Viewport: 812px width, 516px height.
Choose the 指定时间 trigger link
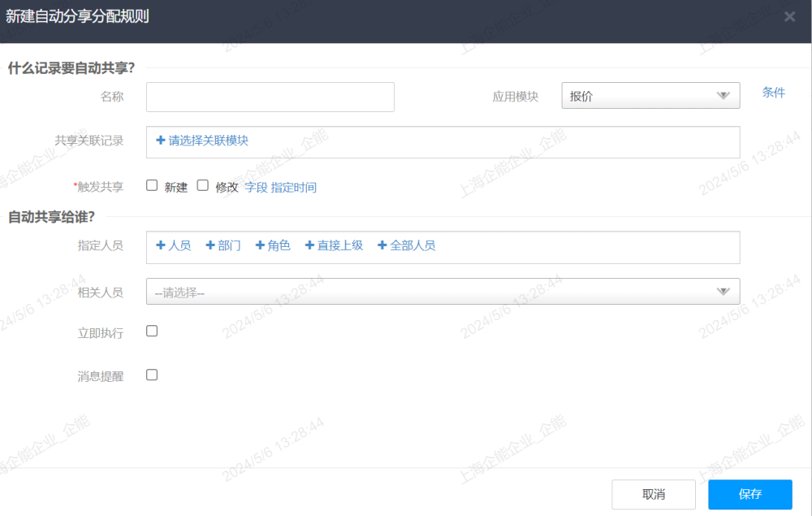pos(294,188)
